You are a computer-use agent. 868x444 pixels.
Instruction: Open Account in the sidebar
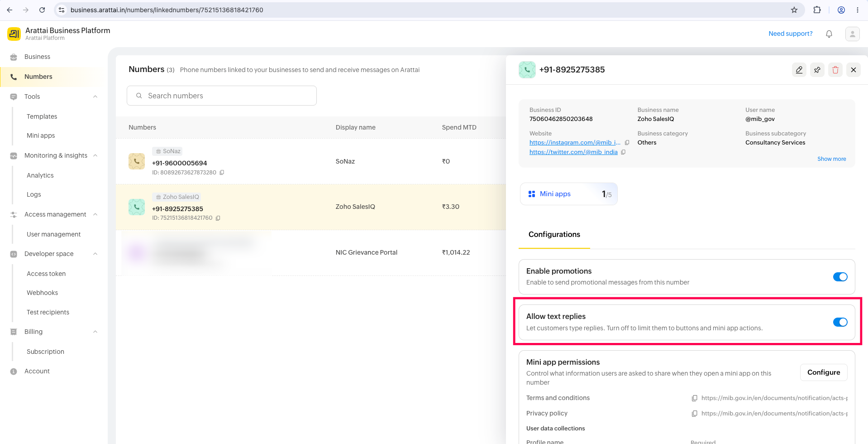(x=37, y=371)
